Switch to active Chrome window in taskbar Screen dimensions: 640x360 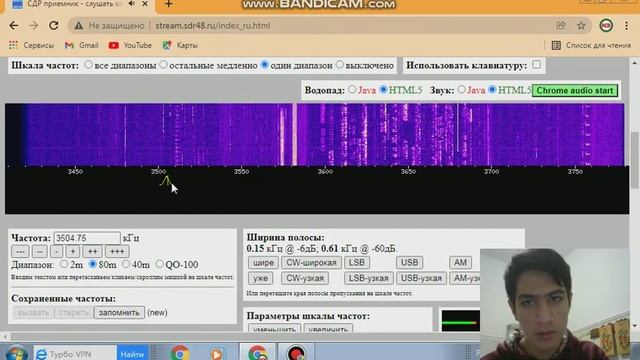tap(257, 353)
